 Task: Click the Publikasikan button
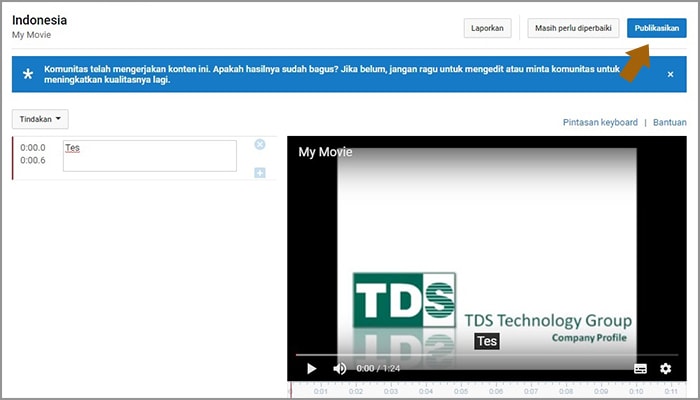click(656, 28)
